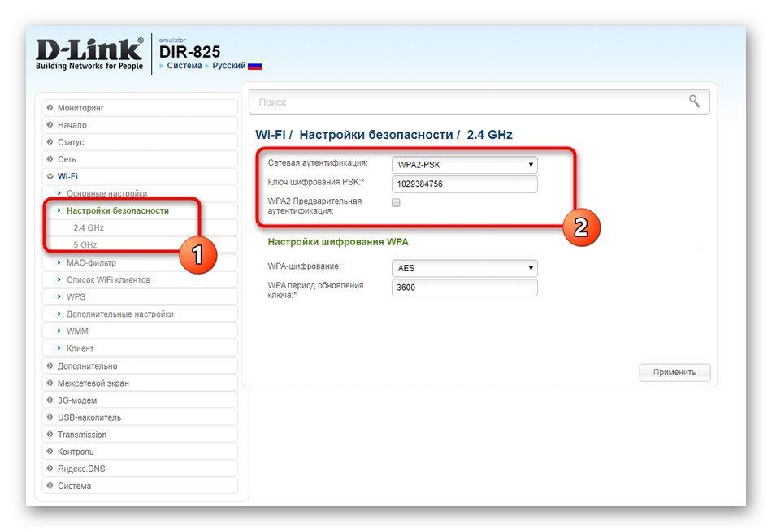Open Мониторинг in the sidebar
The width and height of the screenshot is (772, 532).
[140, 108]
